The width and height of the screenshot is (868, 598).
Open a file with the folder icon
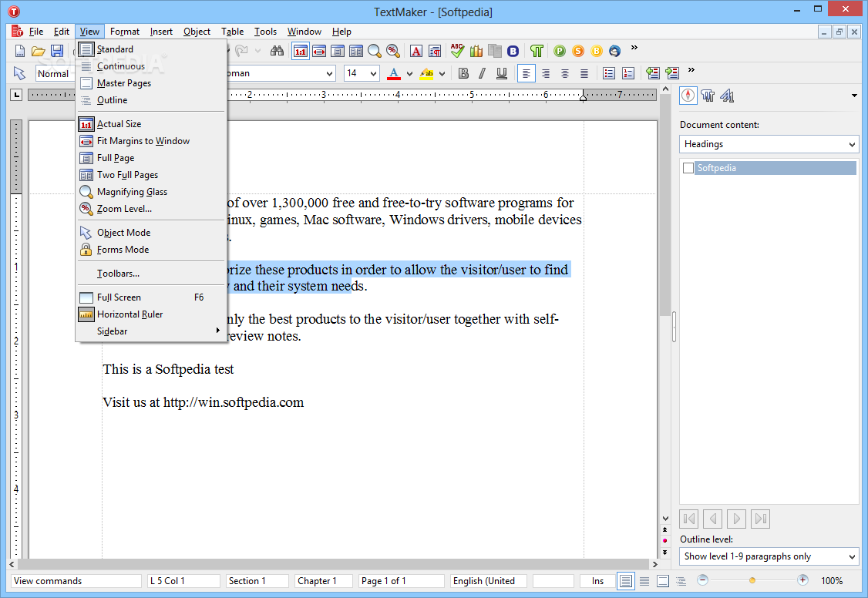(39, 52)
